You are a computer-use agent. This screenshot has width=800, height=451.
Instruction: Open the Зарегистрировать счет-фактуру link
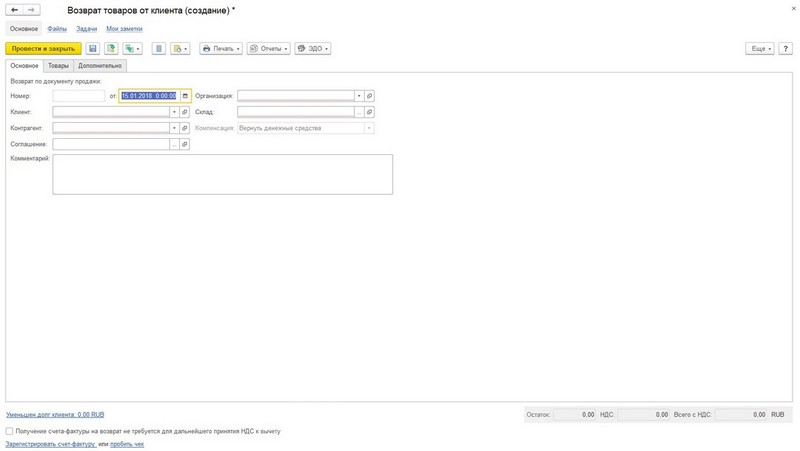[x=51, y=444]
